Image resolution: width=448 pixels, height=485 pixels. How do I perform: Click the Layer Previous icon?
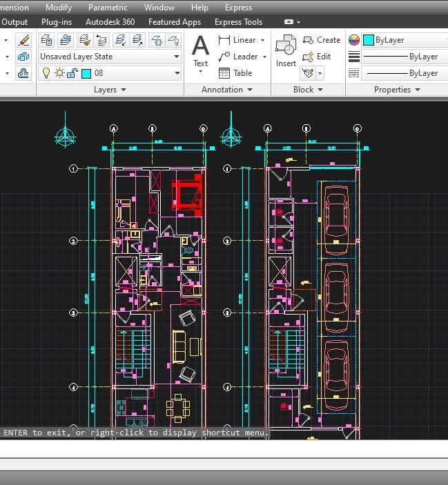pos(101,40)
